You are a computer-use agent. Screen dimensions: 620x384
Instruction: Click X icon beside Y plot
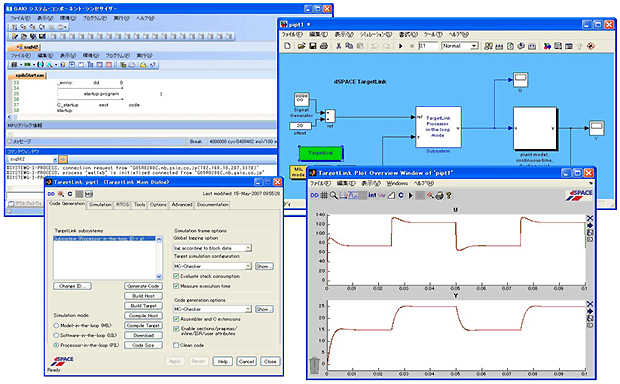[x=590, y=304]
